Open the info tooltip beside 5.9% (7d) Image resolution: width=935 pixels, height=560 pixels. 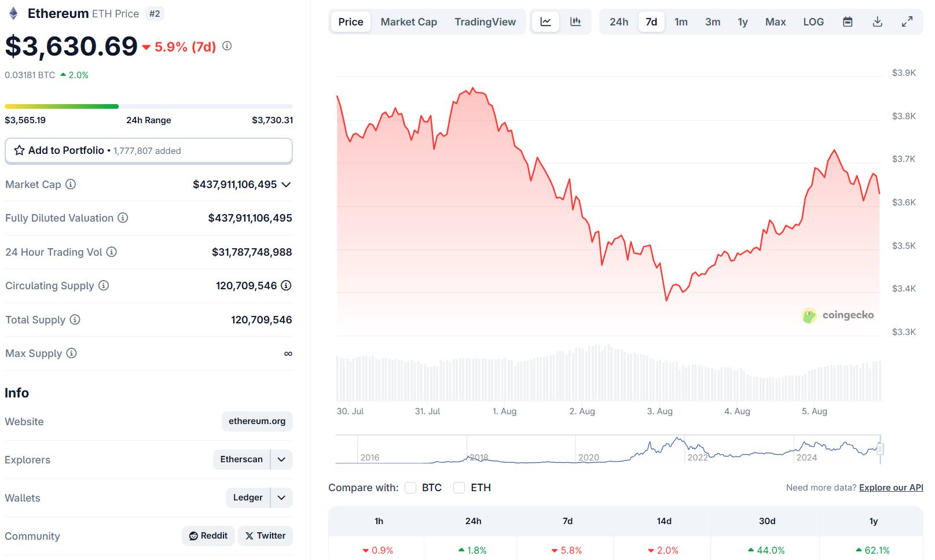tap(227, 46)
